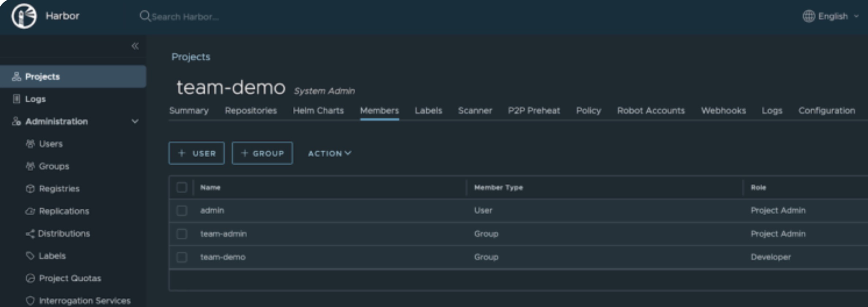Screen dimensions: 868x307
Task: Sort by the Name column header
Action: [210, 187]
